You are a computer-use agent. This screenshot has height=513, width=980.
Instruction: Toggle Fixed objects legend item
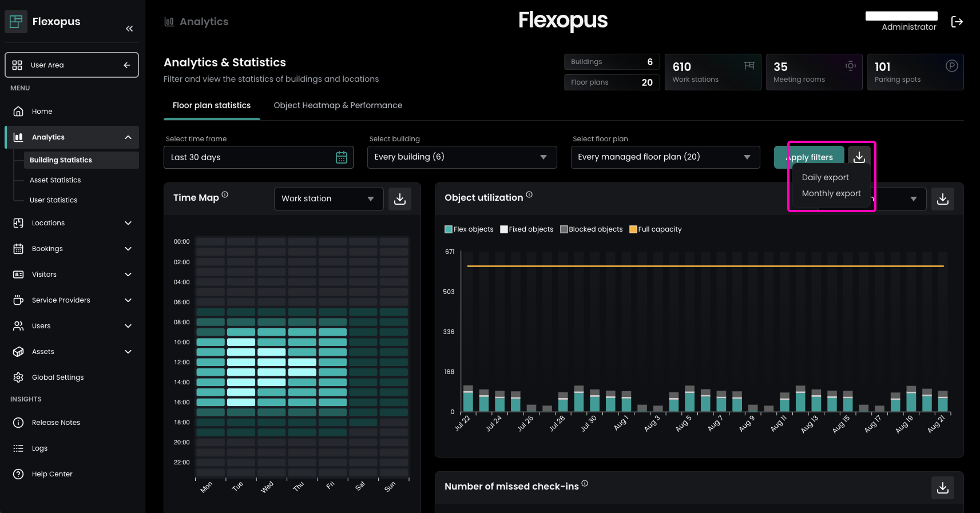pyautogui.click(x=526, y=229)
